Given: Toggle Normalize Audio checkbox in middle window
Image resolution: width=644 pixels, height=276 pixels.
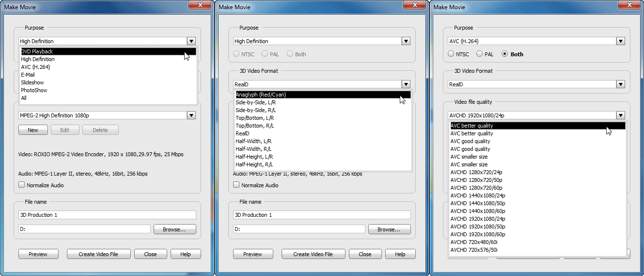Looking at the screenshot, I should (236, 185).
